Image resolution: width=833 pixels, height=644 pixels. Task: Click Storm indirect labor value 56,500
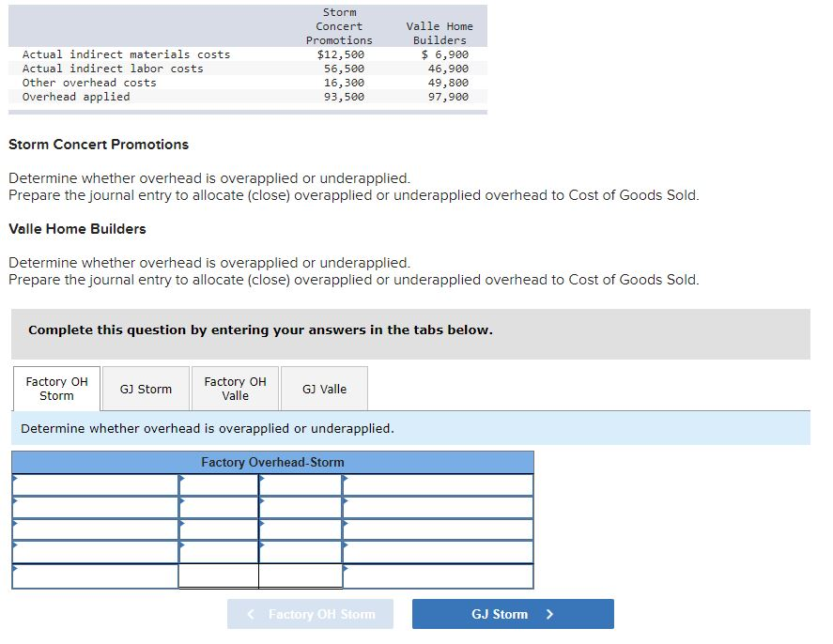[345, 69]
